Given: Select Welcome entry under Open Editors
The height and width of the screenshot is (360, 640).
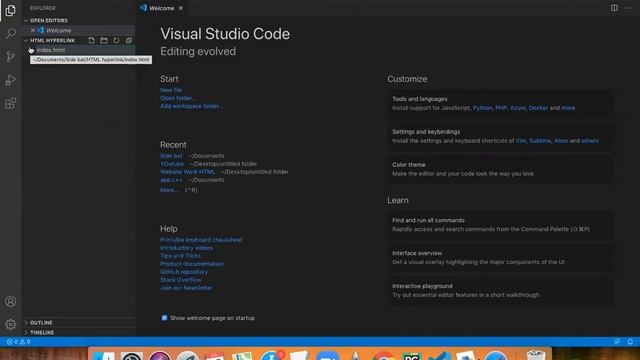Looking at the screenshot, I should coord(78,30).
